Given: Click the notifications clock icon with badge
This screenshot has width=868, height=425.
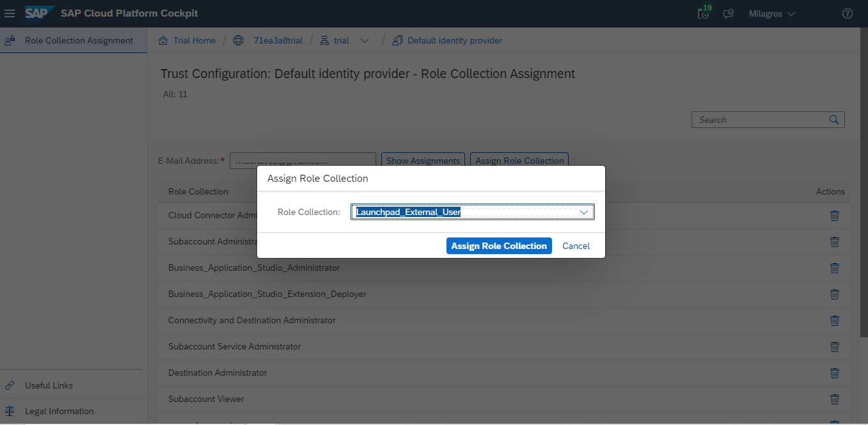Looking at the screenshot, I should click(704, 13).
